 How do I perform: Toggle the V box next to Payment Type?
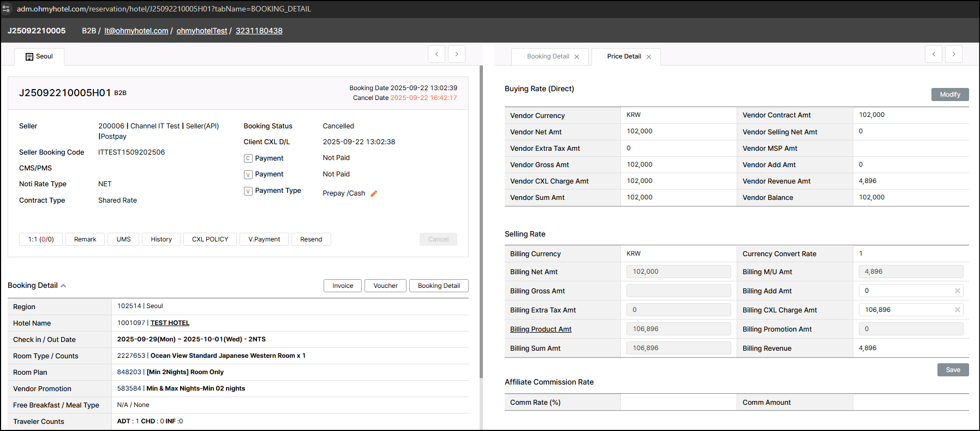click(248, 191)
